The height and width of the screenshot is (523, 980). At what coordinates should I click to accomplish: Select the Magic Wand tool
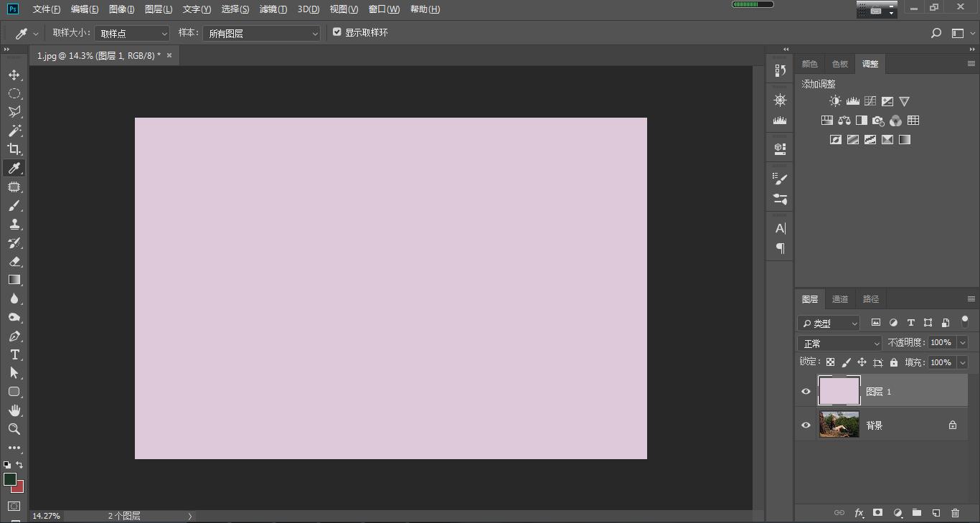14,131
